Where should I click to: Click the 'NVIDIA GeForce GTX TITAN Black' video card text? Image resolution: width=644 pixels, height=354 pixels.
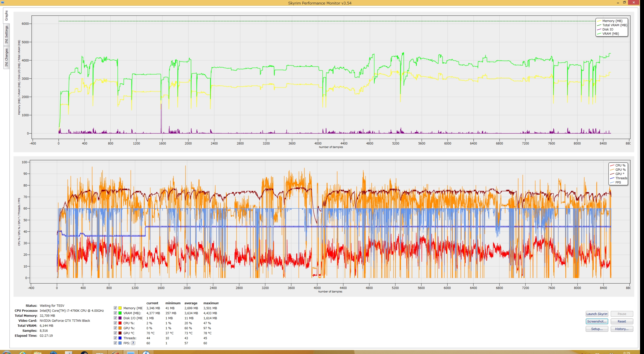point(65,320)
